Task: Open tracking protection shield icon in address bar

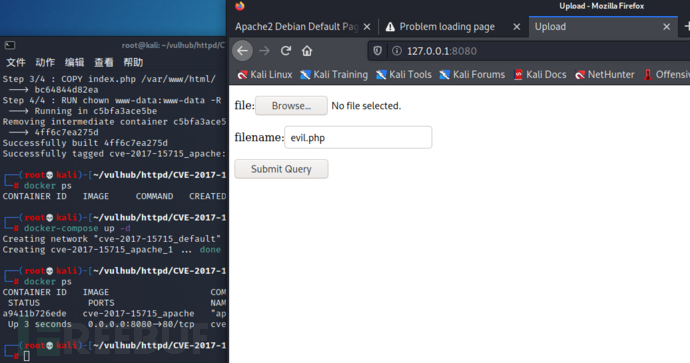Action: 377,51
